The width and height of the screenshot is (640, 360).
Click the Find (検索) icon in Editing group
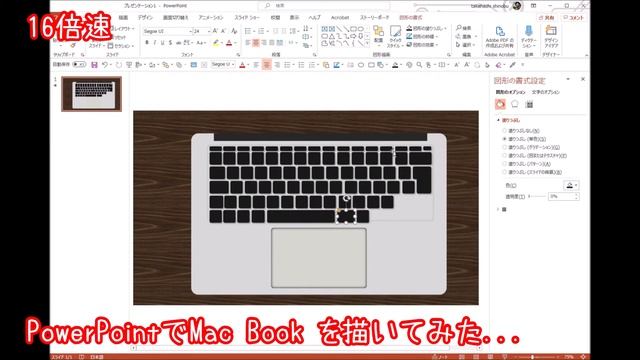pyautogui.click(x=463, y=28)
